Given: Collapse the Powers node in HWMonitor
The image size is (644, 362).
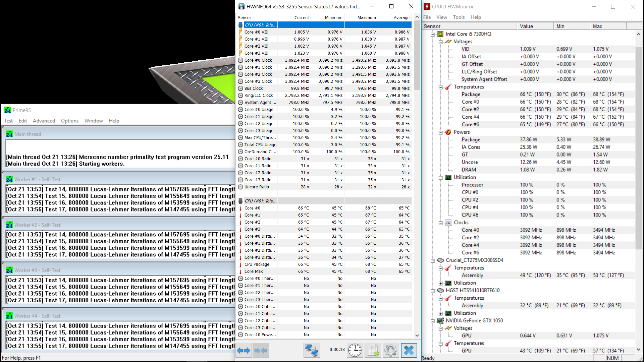Looking at the screenshot, I should 440,132.
